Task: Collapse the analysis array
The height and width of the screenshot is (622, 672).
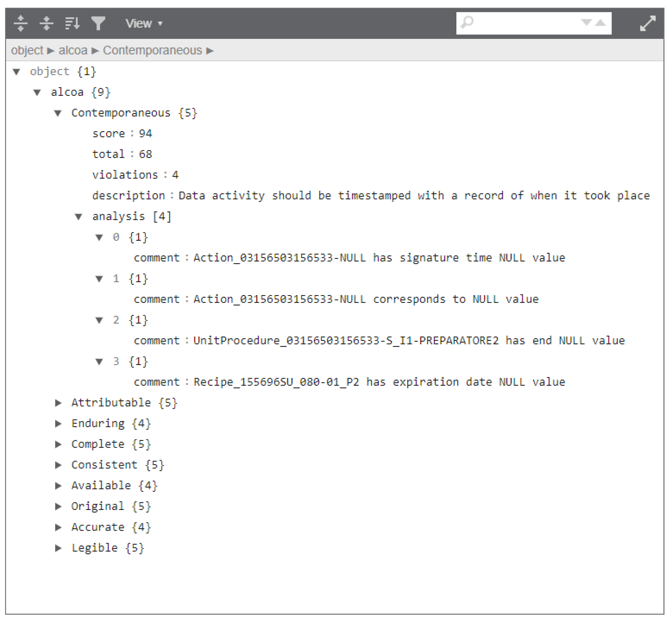Action: click(x=79, y=216)
